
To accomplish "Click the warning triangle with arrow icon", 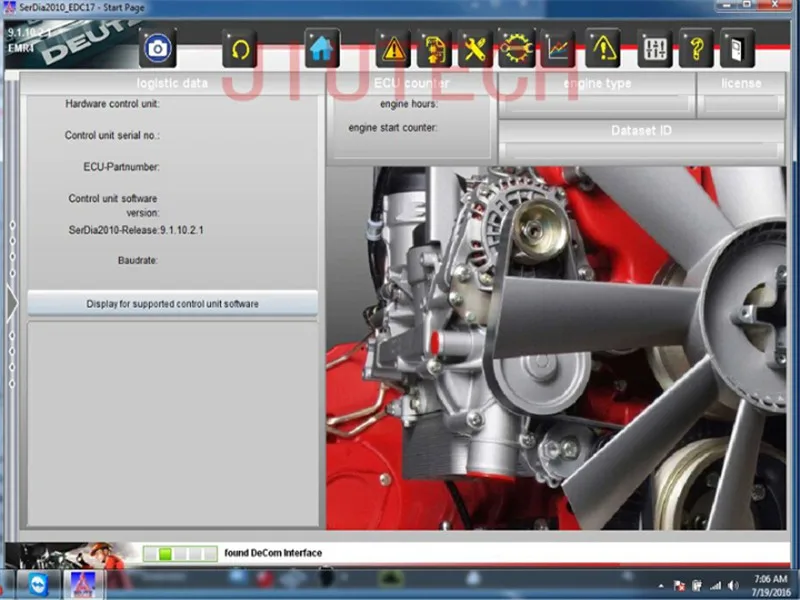I will coord(602,48).
